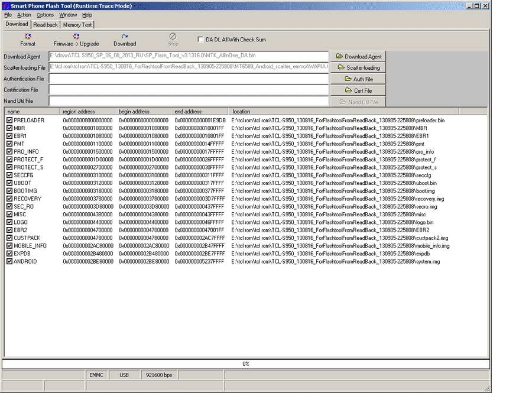Click the Certification File field
Viewport: 532px width, 393px height.
point(189,90)
